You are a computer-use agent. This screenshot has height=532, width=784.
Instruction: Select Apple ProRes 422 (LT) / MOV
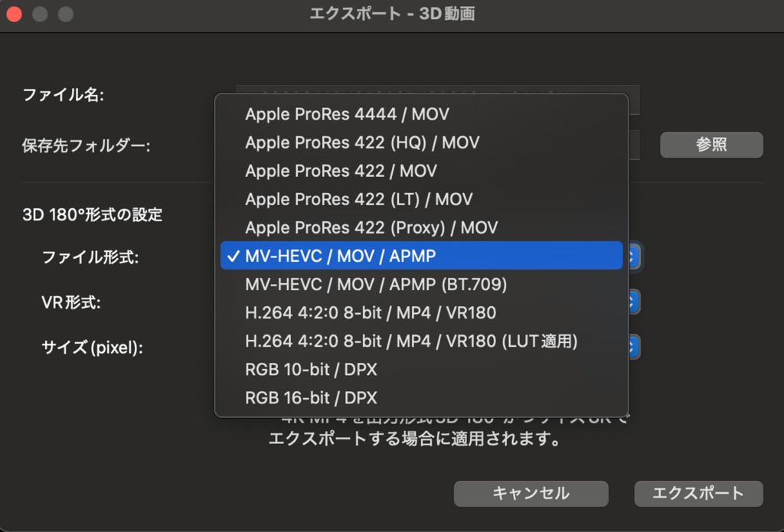click(358, 199)
